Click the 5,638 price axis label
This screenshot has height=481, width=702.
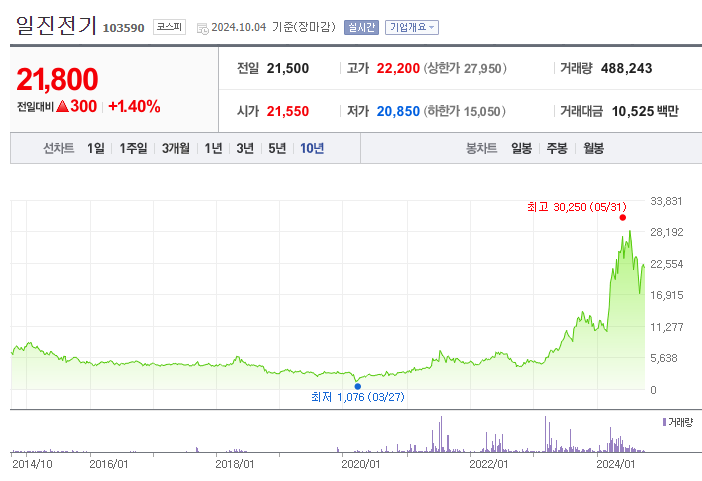click(664, 358)
